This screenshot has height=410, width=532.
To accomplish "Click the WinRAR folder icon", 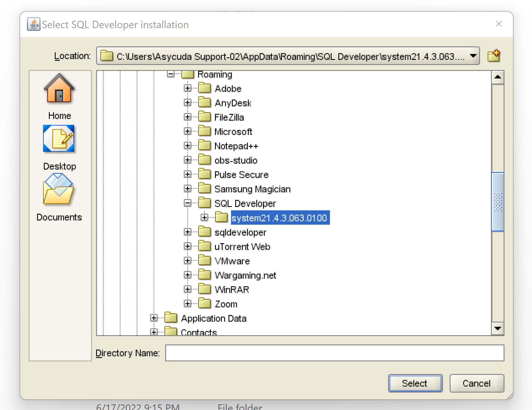I will 204,289.
